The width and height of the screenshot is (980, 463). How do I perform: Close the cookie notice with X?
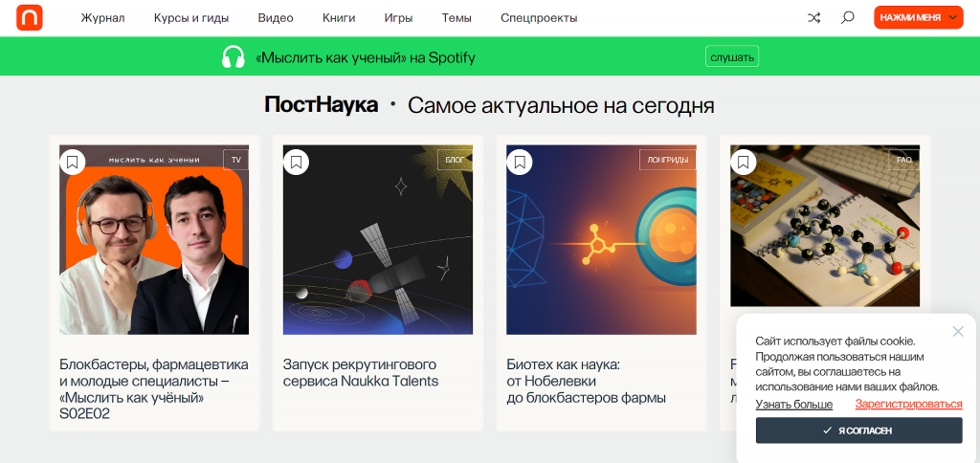tap(958, 332)
